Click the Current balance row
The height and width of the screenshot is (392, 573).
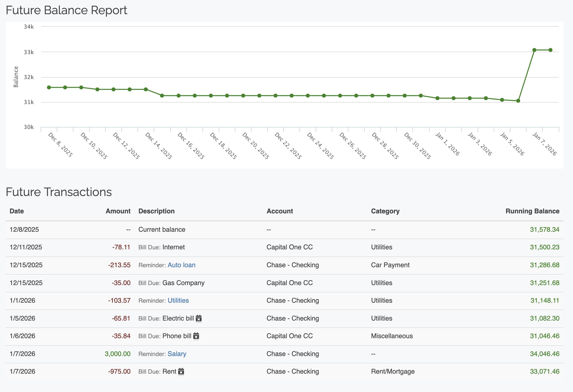point(161,230)
